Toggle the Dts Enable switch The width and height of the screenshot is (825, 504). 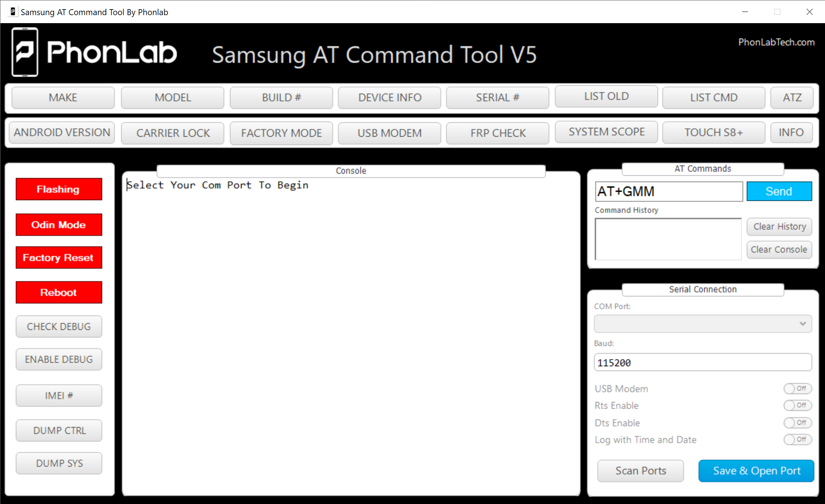tap(797, 423)
